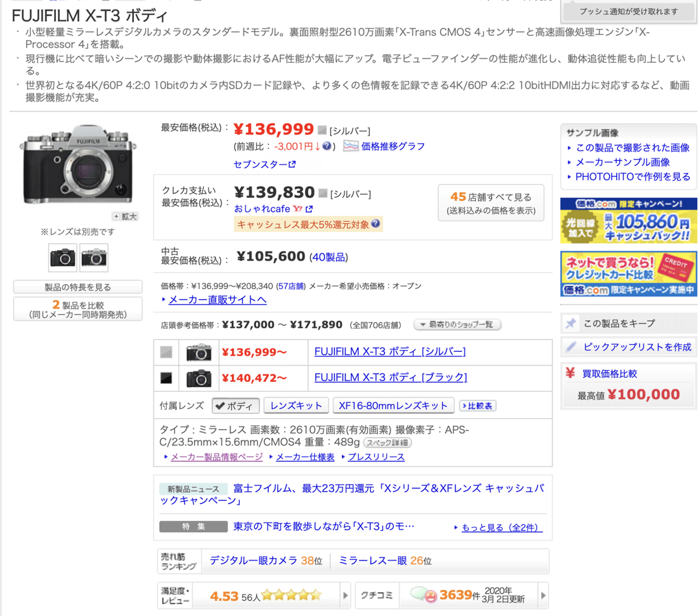
Task: Open 57店舗 price range link
Action: (x=291, y=286)
